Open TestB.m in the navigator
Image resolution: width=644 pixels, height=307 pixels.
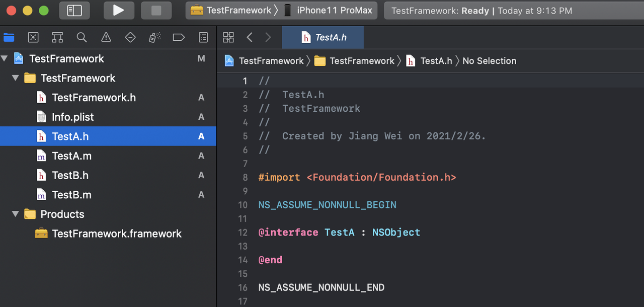pos(108,195)
